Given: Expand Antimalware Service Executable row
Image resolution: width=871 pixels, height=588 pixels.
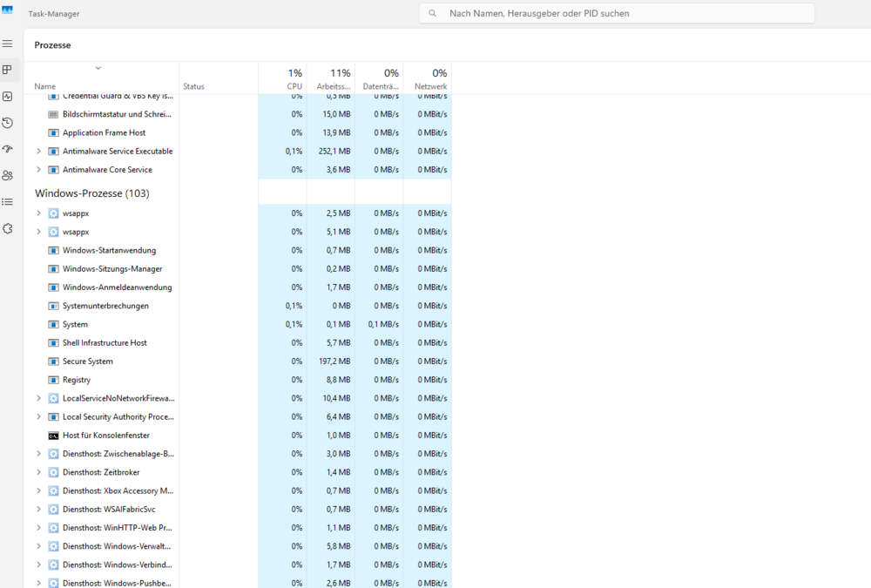Looking at the screenshot, I should coord(38,152).
